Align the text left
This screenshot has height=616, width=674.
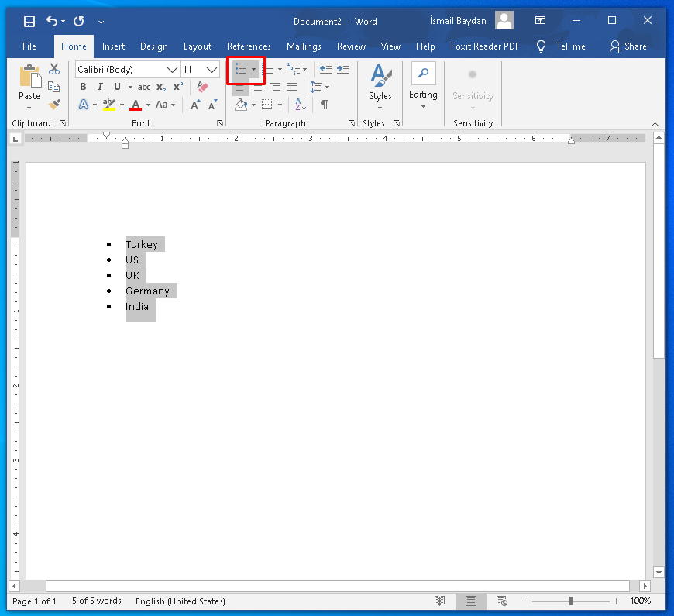(241, 88)
